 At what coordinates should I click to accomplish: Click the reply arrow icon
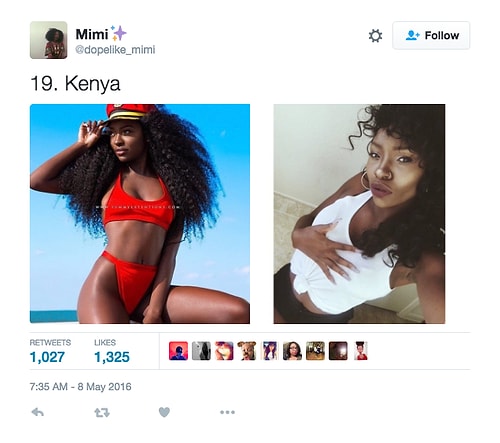click(38, 413)
